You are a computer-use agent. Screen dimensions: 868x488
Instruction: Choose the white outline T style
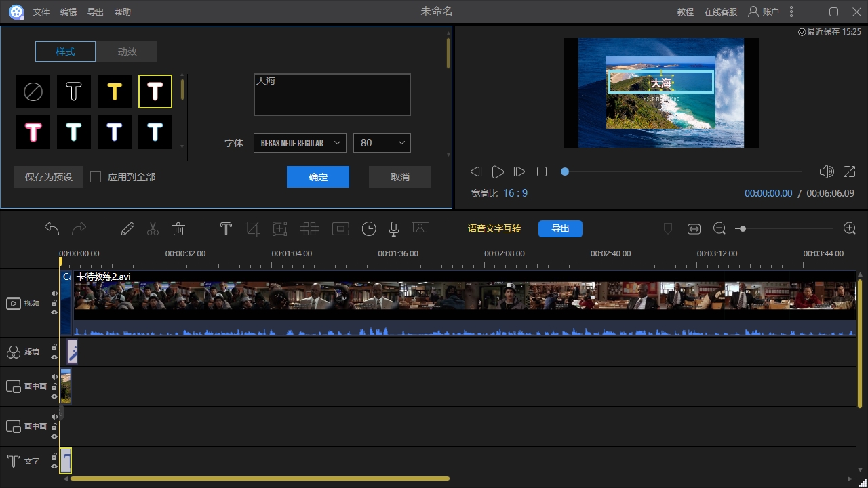click(x=74, y=91)
